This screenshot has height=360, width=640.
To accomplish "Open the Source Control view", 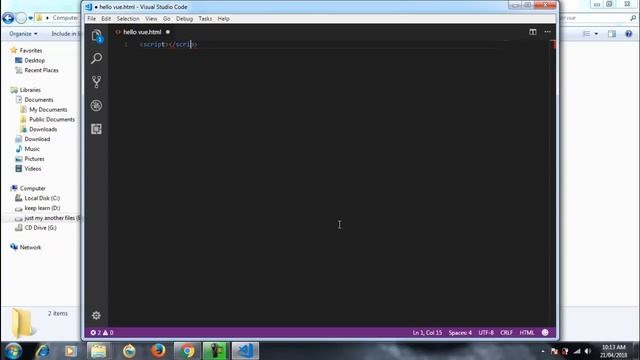I will [96, 82].
